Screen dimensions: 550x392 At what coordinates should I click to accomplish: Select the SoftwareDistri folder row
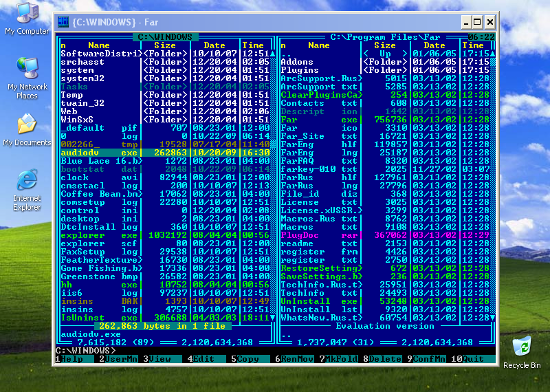point(165,54)
